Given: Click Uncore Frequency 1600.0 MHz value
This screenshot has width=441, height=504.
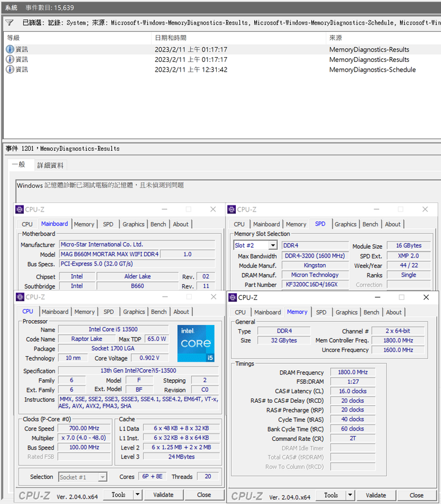Looking at the screenshot, I should coord(398,349).
